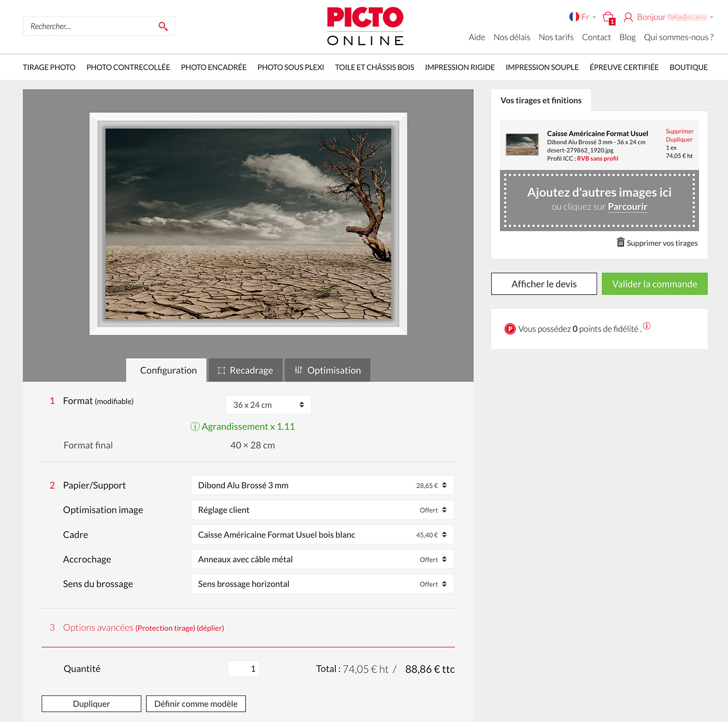Viewport: 728px width, 722px height.
Task: Click the red search magnifier icon
Action: [163, 26]
